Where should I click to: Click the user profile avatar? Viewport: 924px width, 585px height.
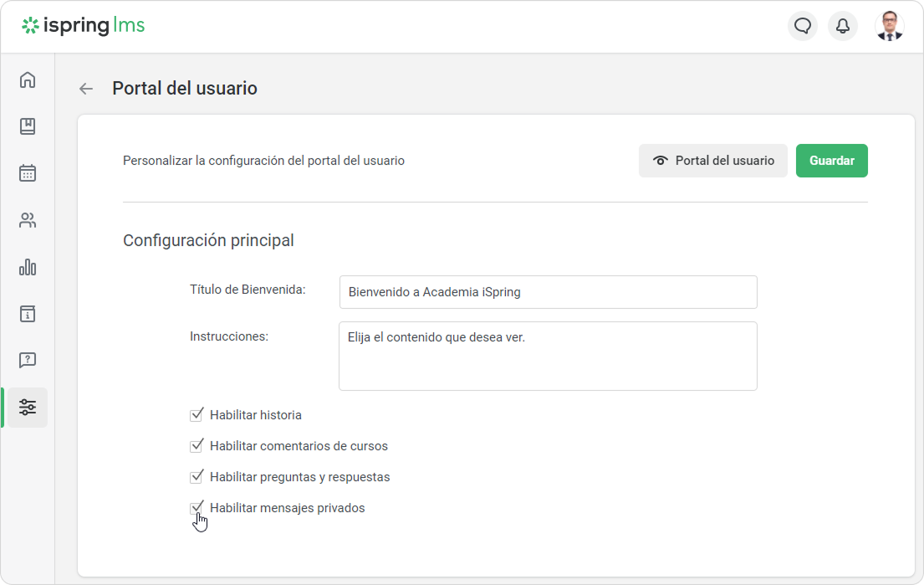coord(889,26)
